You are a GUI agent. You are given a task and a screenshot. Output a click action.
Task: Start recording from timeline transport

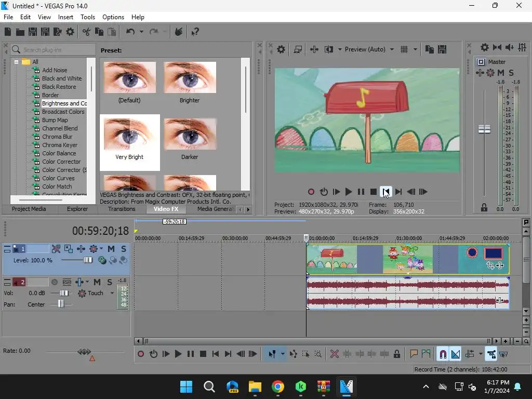[140, 354]
